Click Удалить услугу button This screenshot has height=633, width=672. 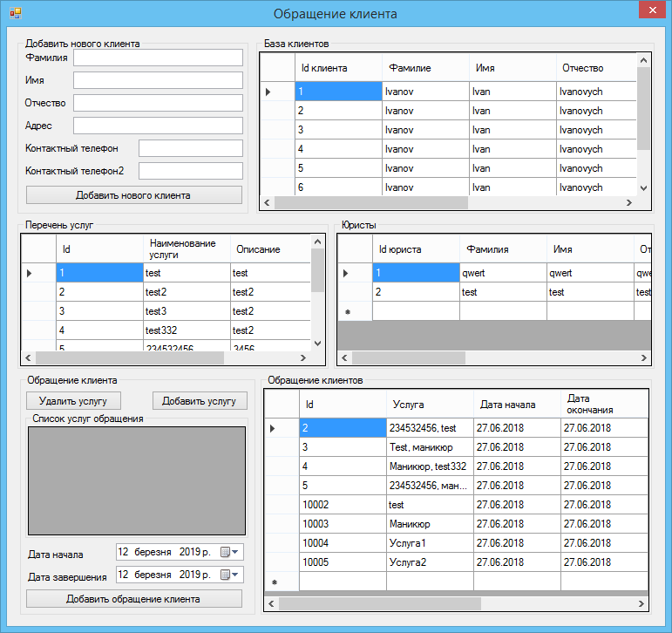click(x=73, y=401)
